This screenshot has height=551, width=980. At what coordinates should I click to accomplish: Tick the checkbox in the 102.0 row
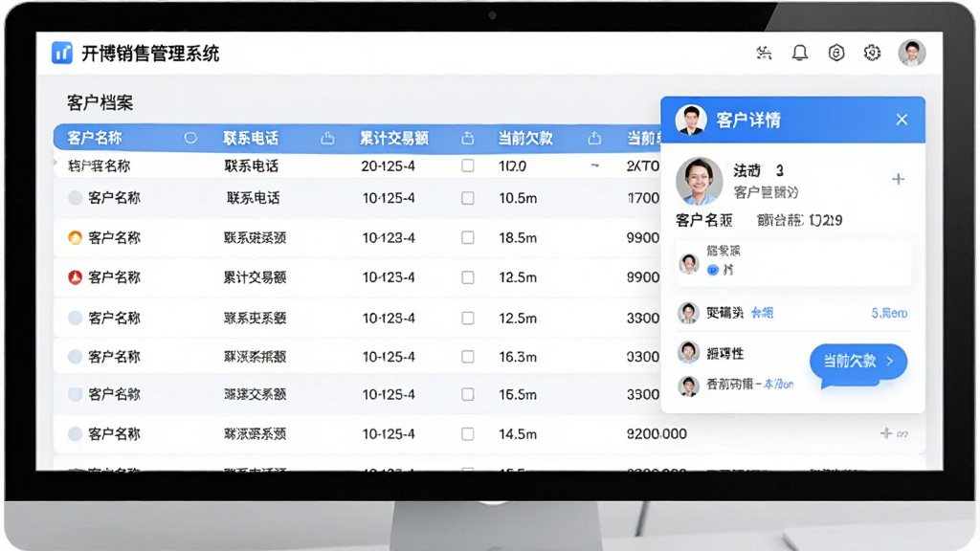467,165
